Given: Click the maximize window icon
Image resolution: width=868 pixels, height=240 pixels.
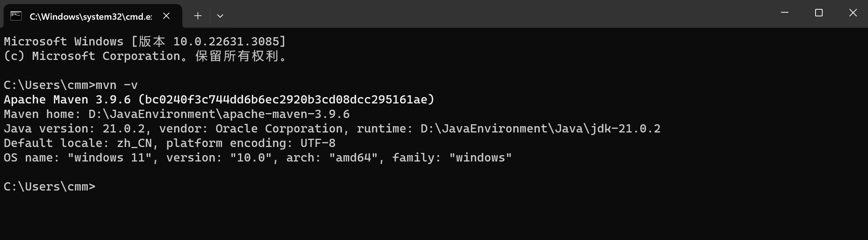Looking at the screenshot, I should click(819, 12).
